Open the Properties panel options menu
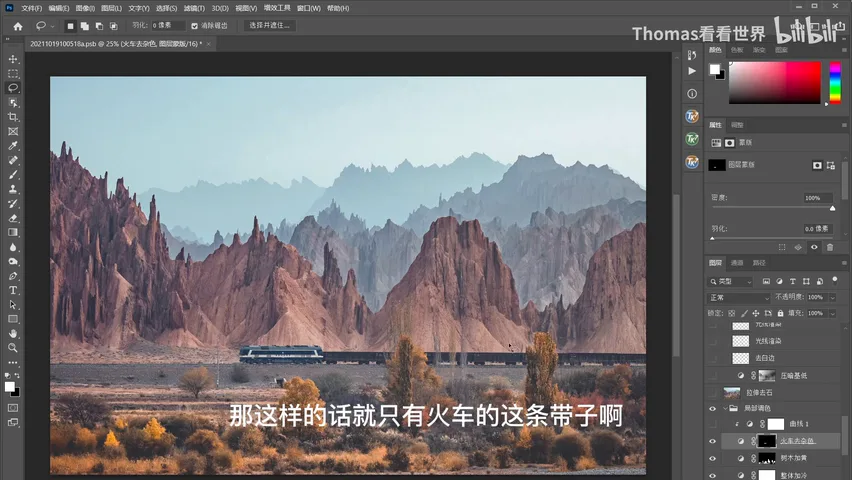Screen dimensions: 852x480 coord(844,125)
